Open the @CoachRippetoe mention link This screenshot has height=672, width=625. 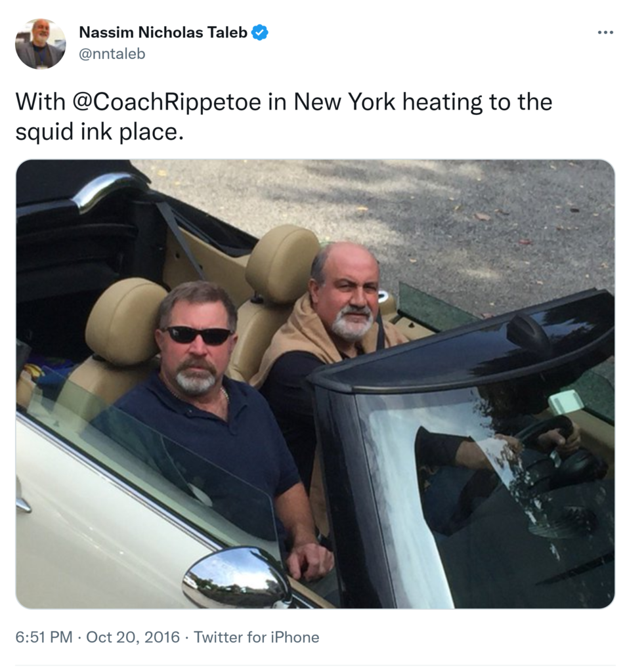point(167,102)
